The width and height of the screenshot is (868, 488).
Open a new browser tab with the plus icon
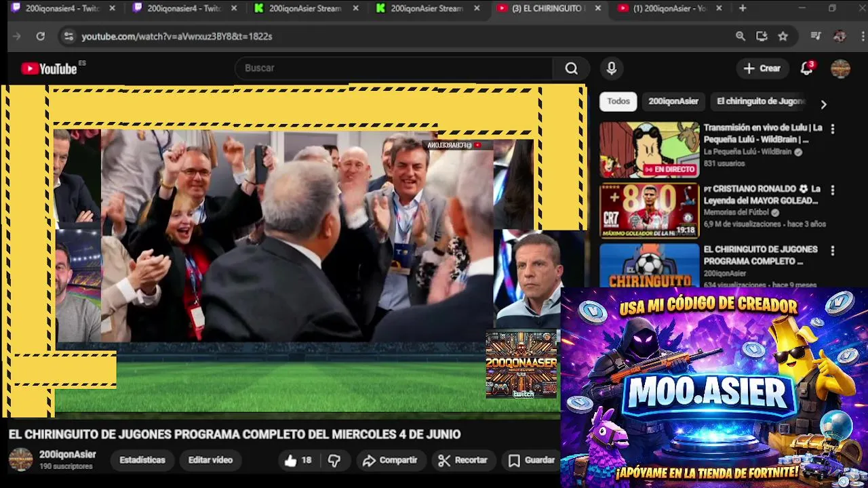point(743,8)
